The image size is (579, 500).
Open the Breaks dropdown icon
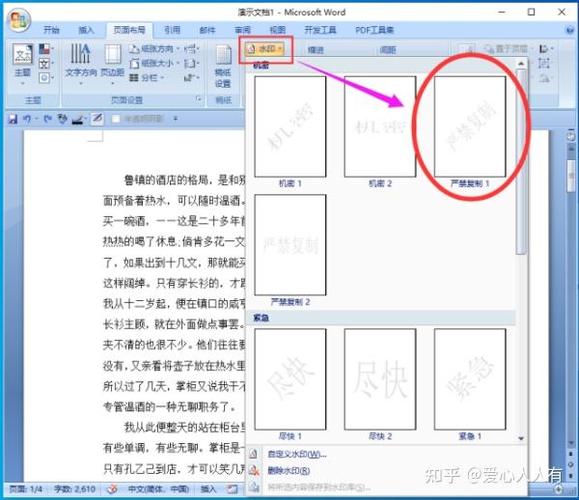191,49
